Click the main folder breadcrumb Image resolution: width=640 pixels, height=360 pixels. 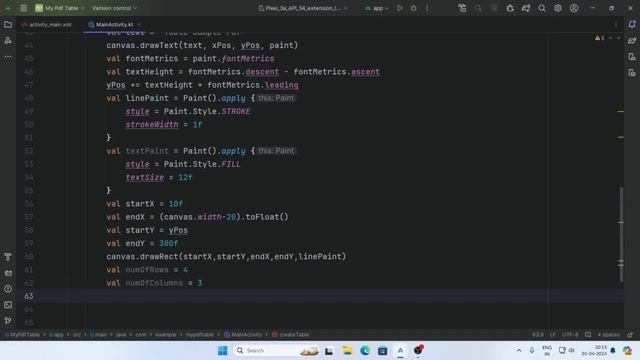(98, 335)
